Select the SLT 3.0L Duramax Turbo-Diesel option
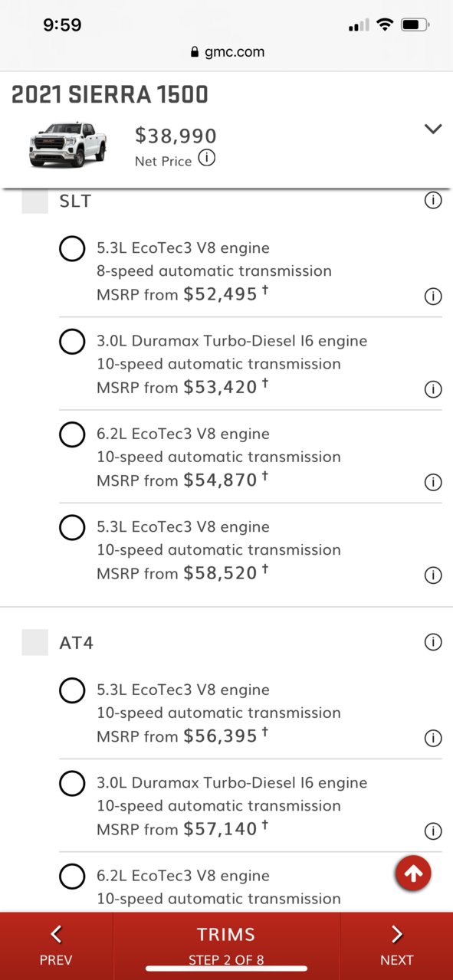This screenshot has width=453, height=980. pyautogui.click(x=72, y=341)
